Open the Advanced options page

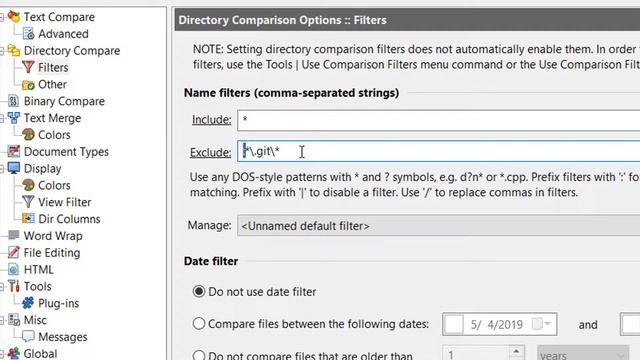pyautogui.click(x=63, y=34)
